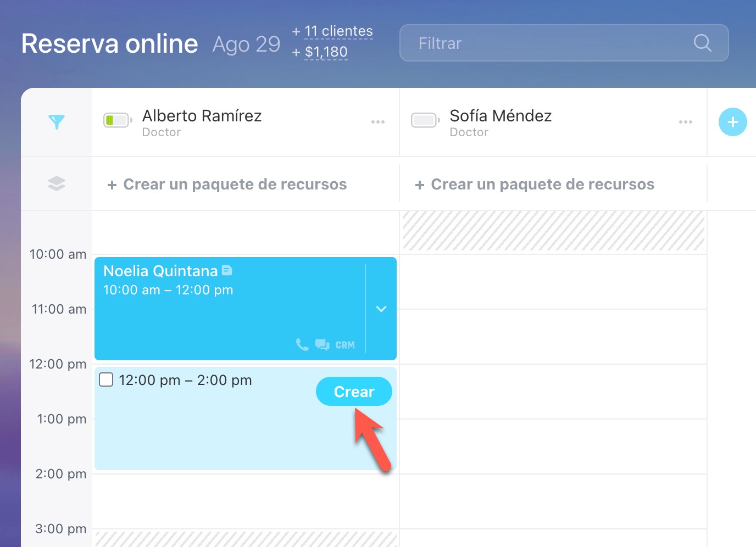756x547 pixels.
Task: Click the phone icon on Noelia's booking
Action: pos(302,344)
